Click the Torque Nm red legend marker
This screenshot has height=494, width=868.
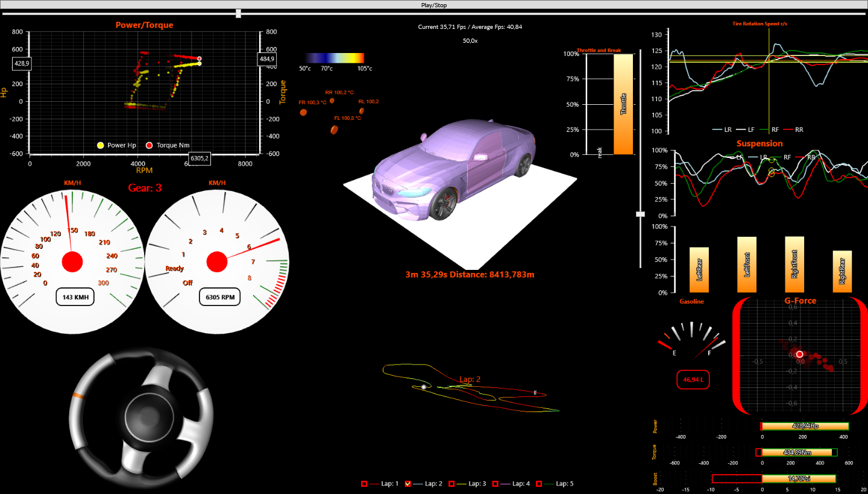(149, 145)
